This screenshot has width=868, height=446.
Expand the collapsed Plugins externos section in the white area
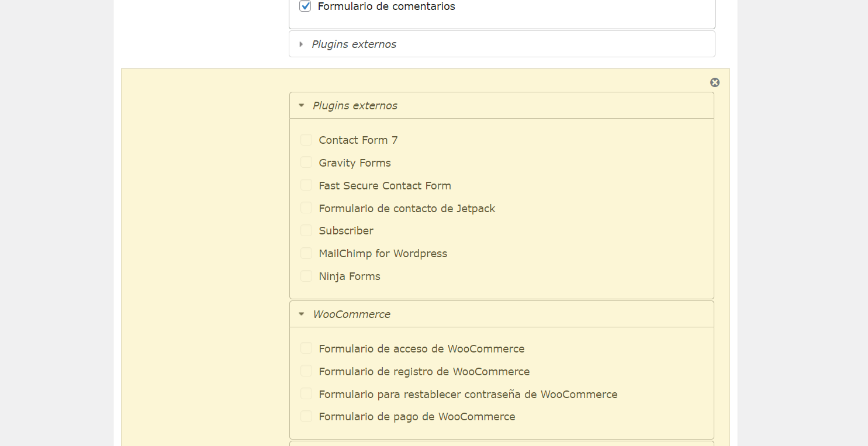(302, 44)
